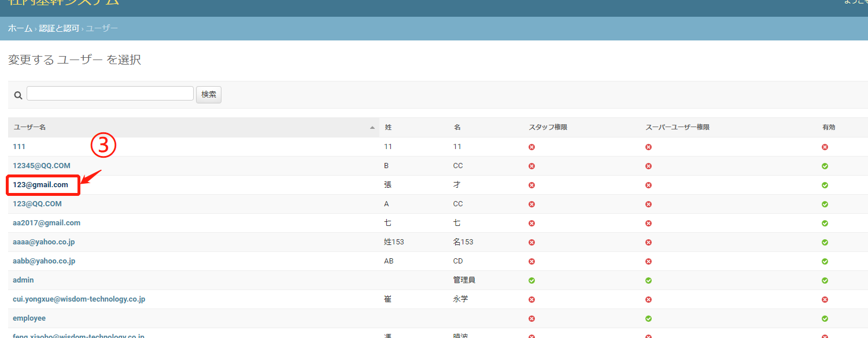The image size is (868, 338).
Task: Click red staff icon in cui.yongxue row
Action: [x=531, y=299]
